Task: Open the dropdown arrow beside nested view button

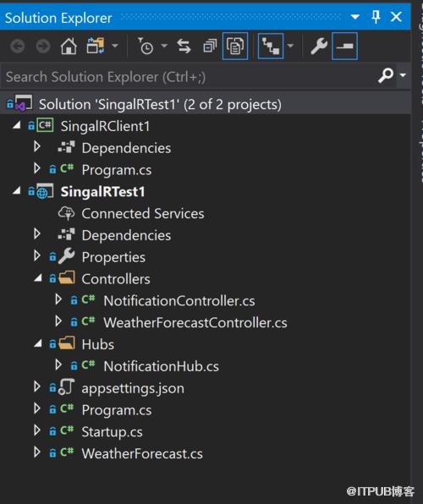Action: [x=290, y=46]
